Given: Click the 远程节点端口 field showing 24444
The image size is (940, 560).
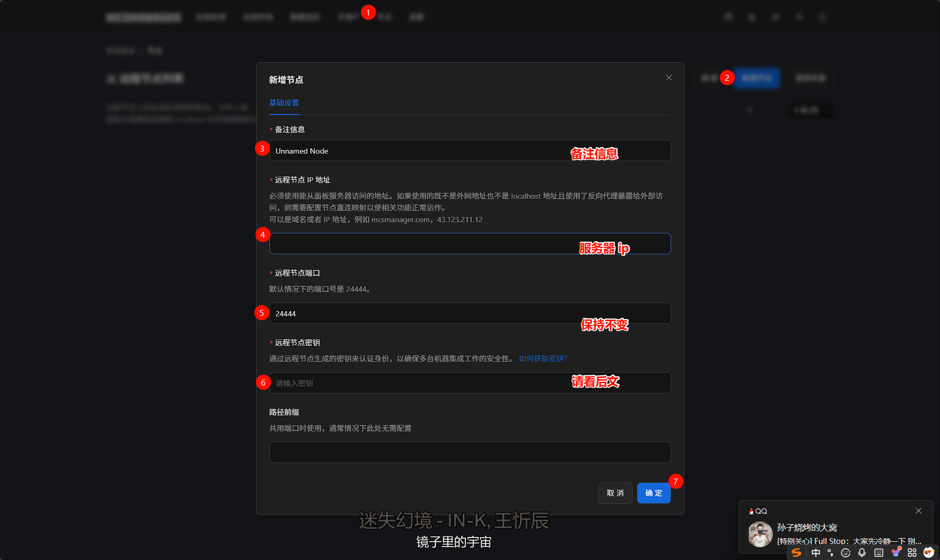Looking at the screenshot, I should click(470, 313).
